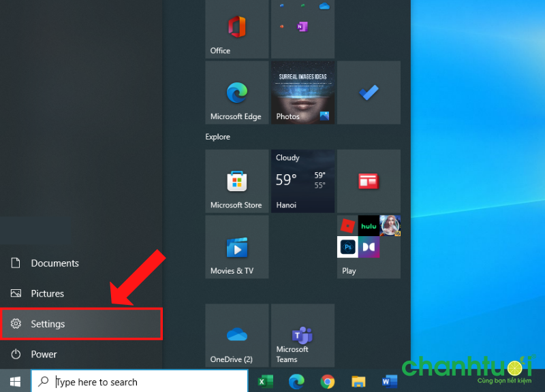
Task: Open OneNote in the Office apps folder tile
Action: coord(302,27)
